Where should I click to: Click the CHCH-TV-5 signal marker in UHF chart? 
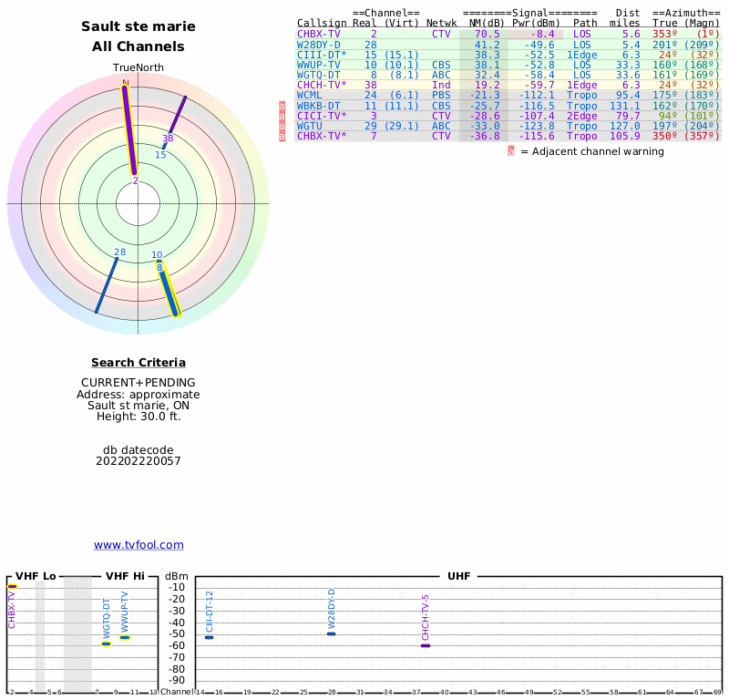[425, 645]
